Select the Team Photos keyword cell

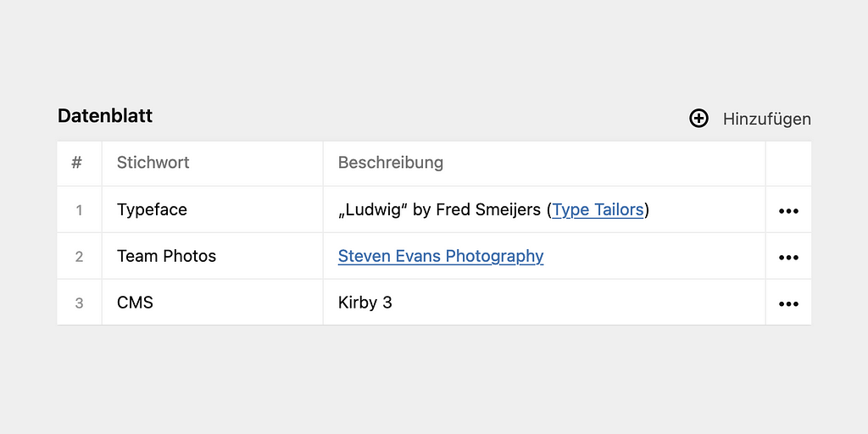213,256
